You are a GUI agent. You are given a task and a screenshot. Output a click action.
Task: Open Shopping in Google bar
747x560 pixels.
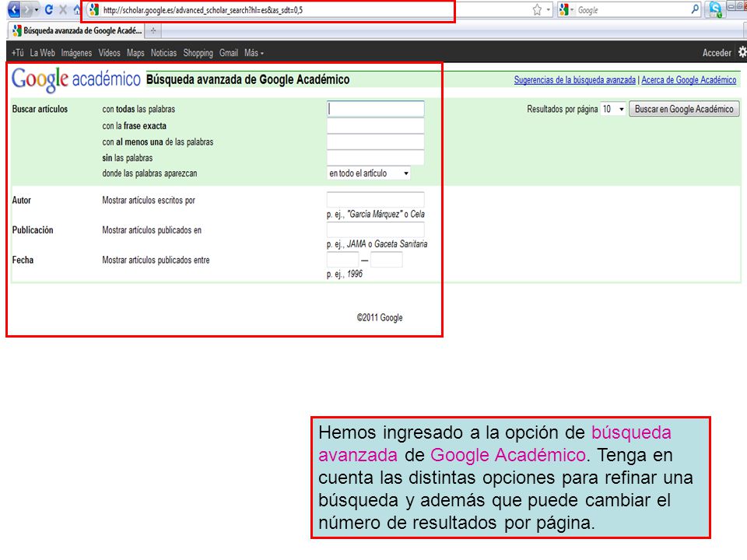[x=198, y=53]
